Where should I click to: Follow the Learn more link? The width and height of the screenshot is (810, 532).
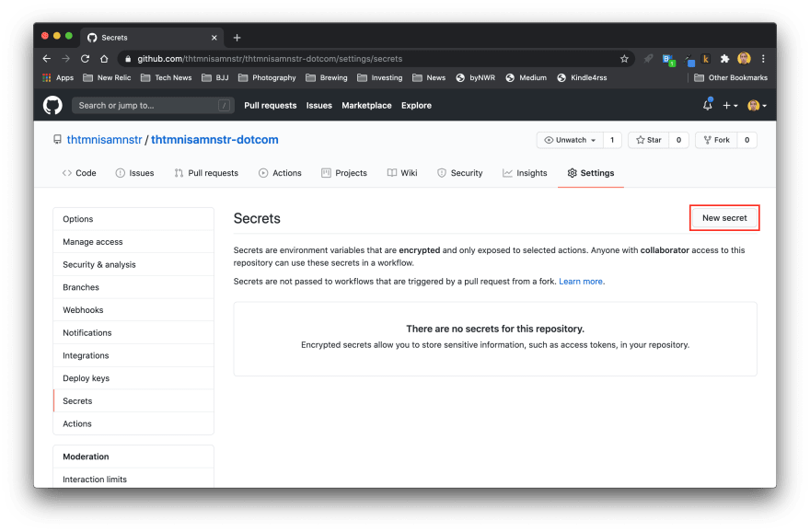point(581,282)
